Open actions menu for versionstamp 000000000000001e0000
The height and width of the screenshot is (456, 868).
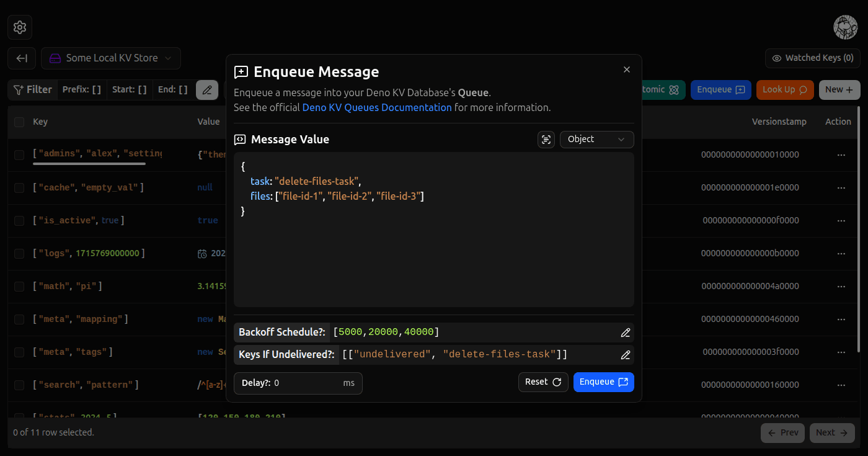click(841, 187)
